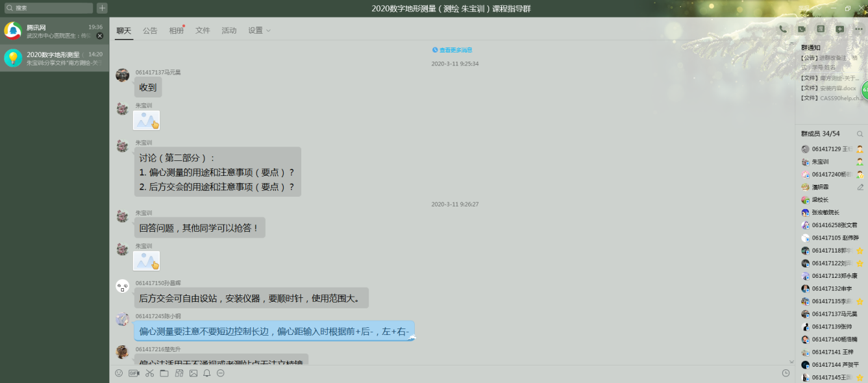The width and height of the screenshot is (868, 383).
Task: Dismiss the 腾讯网 conversation with X
Action: point(100,36)
